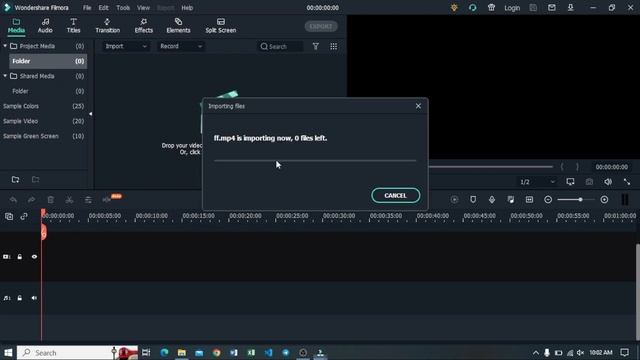Image resolution: width=640 pixels, height=360 pixels.
Task: Lock video track 1
Action: click(x=20, y=257)
